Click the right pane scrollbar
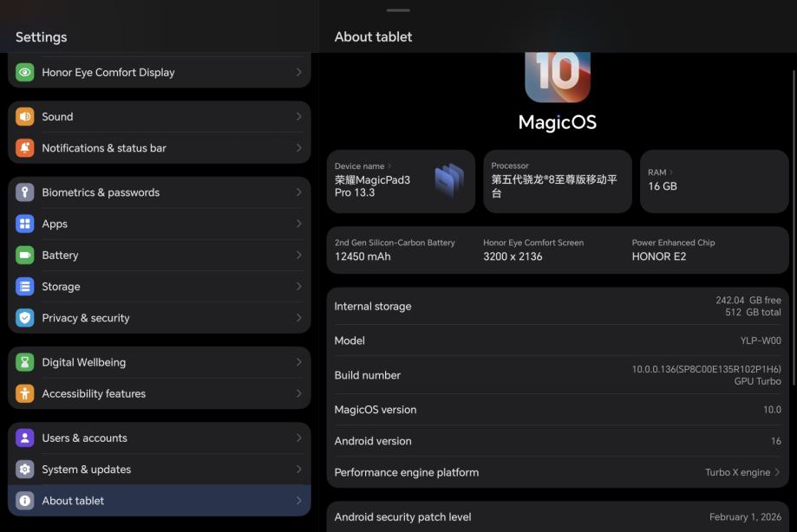 coord(794,229)
